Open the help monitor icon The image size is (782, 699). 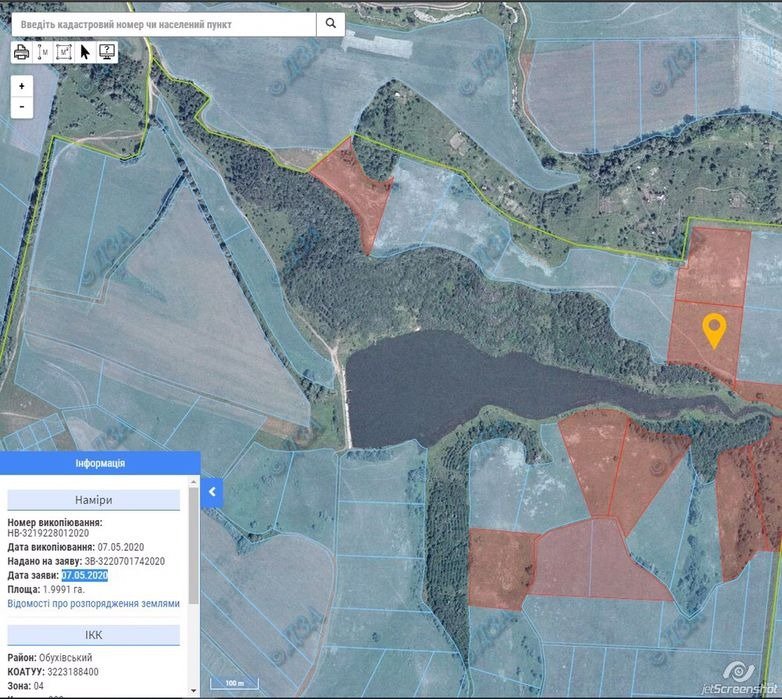coord(107,52)
